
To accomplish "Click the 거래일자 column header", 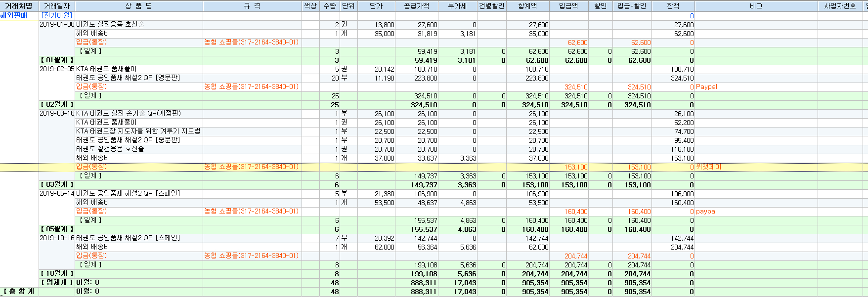I will (57, 6).
